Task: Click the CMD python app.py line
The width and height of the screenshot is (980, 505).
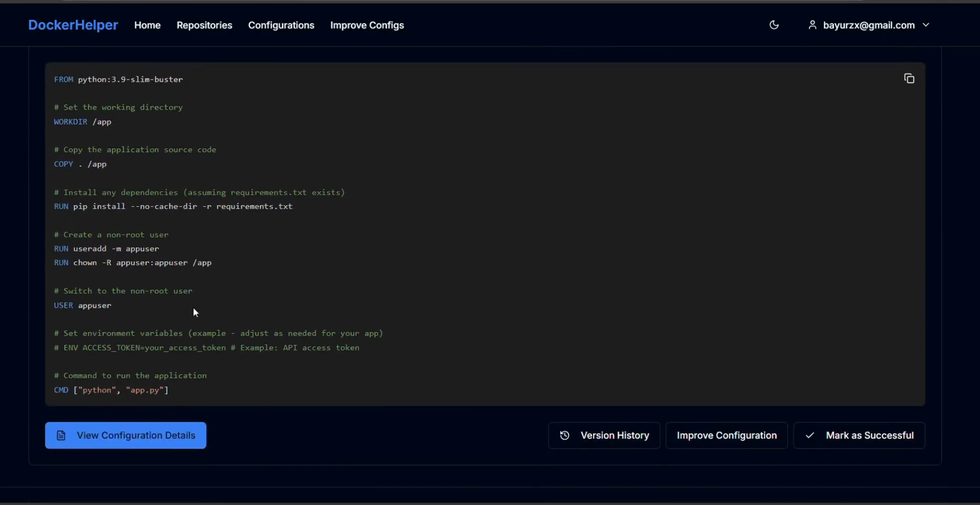Action: [x=111, y=390]
